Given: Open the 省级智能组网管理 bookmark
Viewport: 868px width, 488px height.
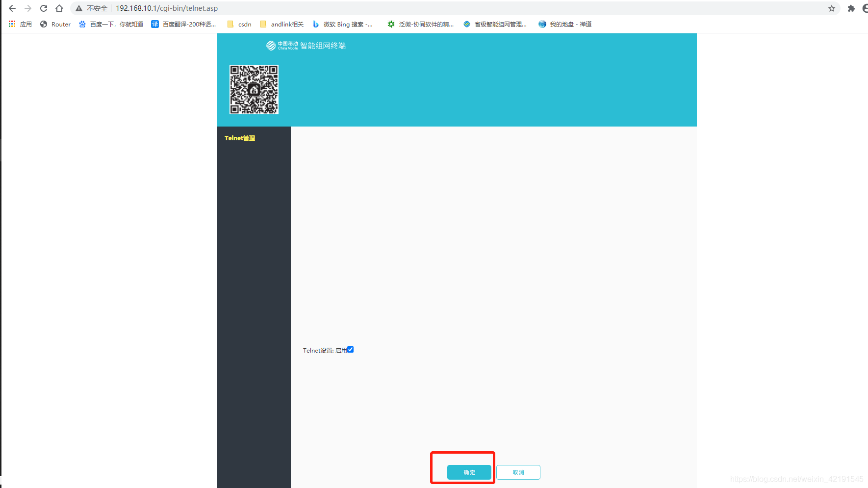Looking at the screenshot, I should [495, 24].
